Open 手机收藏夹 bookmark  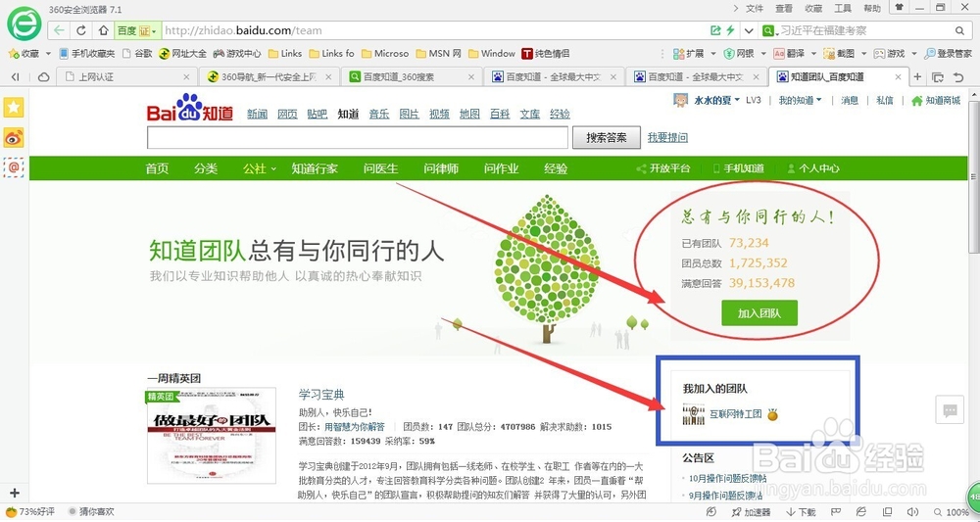click(x=87, y=54)
